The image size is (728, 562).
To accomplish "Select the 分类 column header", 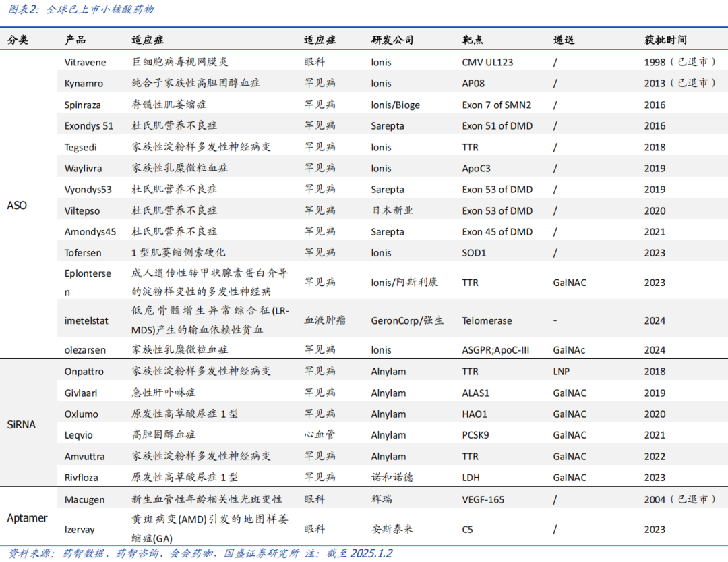I will point(18,40).
